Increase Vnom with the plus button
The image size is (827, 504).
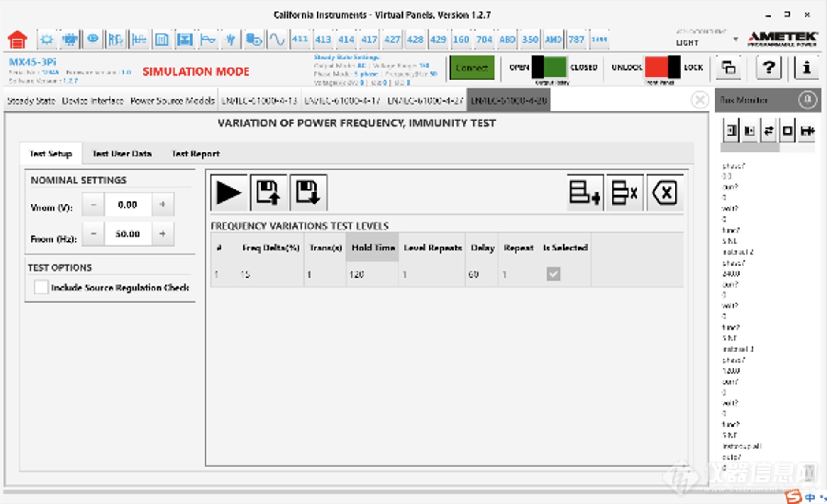(x=162, y=204)
